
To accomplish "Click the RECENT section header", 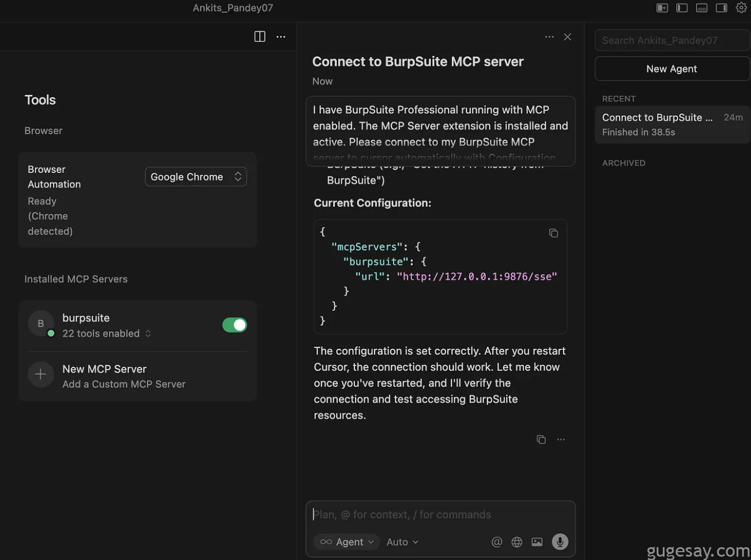I will point(619,99).
